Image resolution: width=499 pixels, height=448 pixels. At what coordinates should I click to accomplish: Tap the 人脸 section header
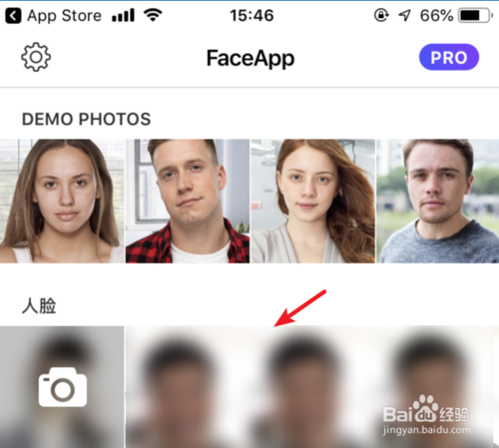click(x=39, y=305)
